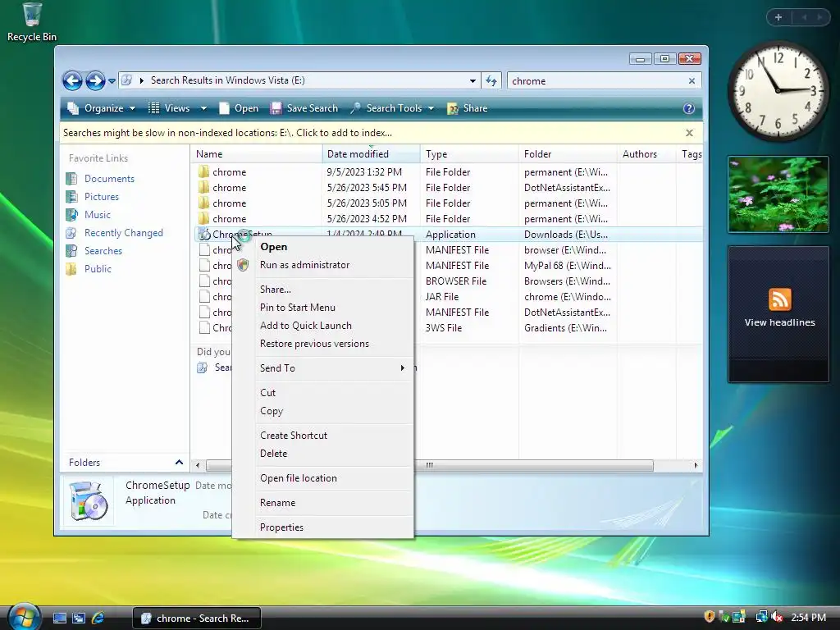Click the slideshow flower photo gadget
This screenshot has height=630, width=840.
click(x=778, y=194)
